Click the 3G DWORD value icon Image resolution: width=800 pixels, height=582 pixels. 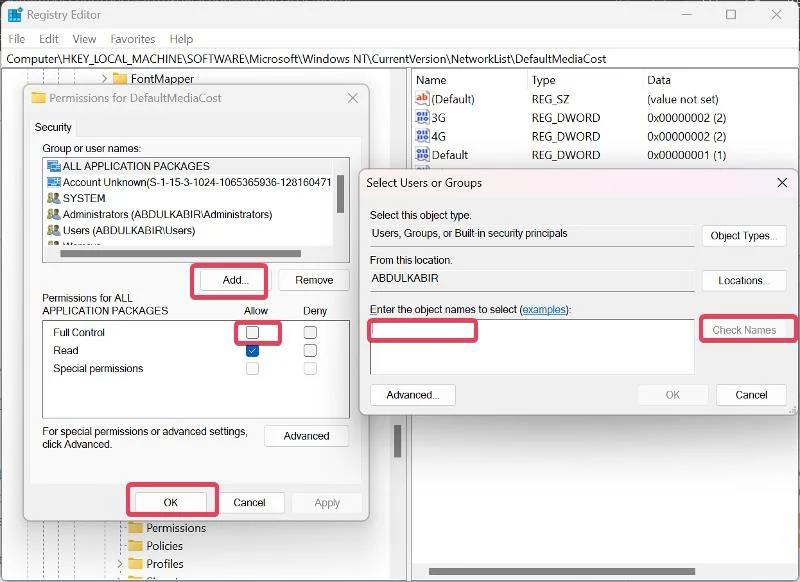(x=422, y=118)
